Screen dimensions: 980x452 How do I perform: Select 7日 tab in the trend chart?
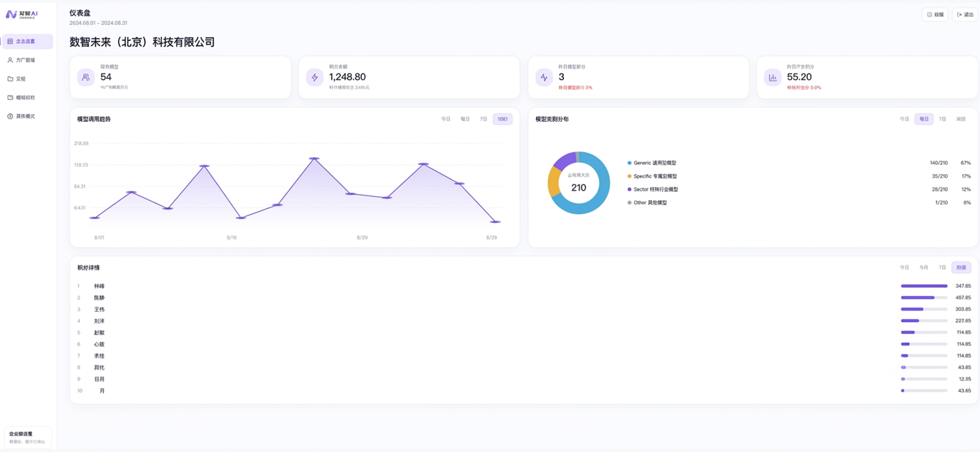(483, 119)
